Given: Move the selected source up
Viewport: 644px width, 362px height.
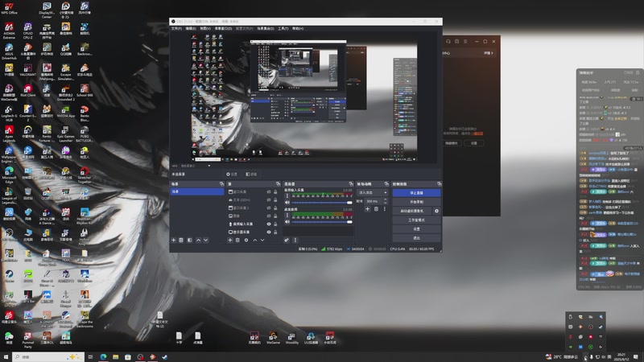Looking at the screenshot, I should point(254,240).
